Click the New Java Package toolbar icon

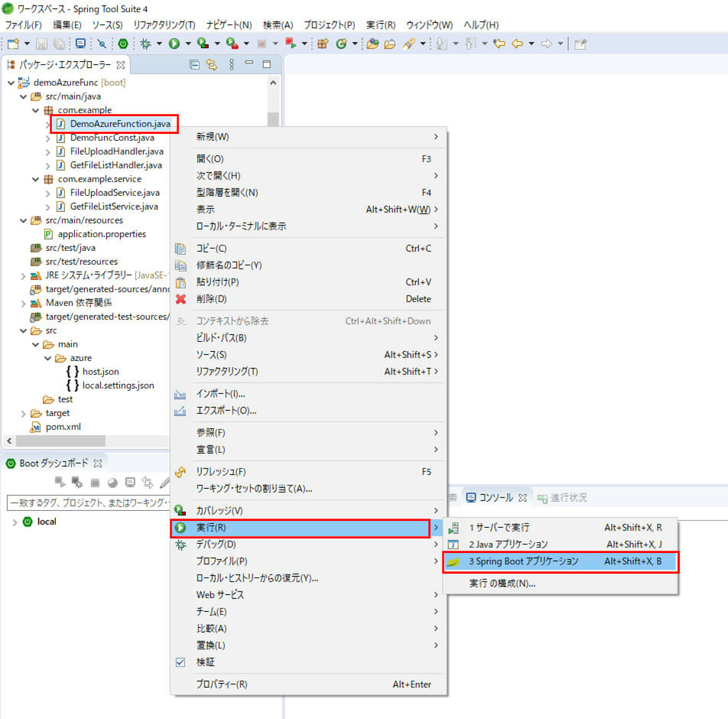[323, 44]
